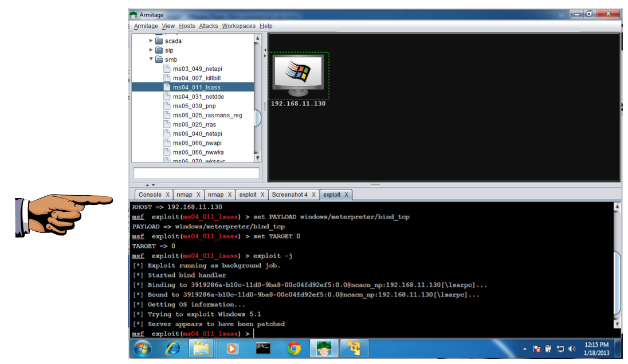Screen dimensions: 628x364
Task: Click the network icon in the system tray
Action: tap(560, 349)
